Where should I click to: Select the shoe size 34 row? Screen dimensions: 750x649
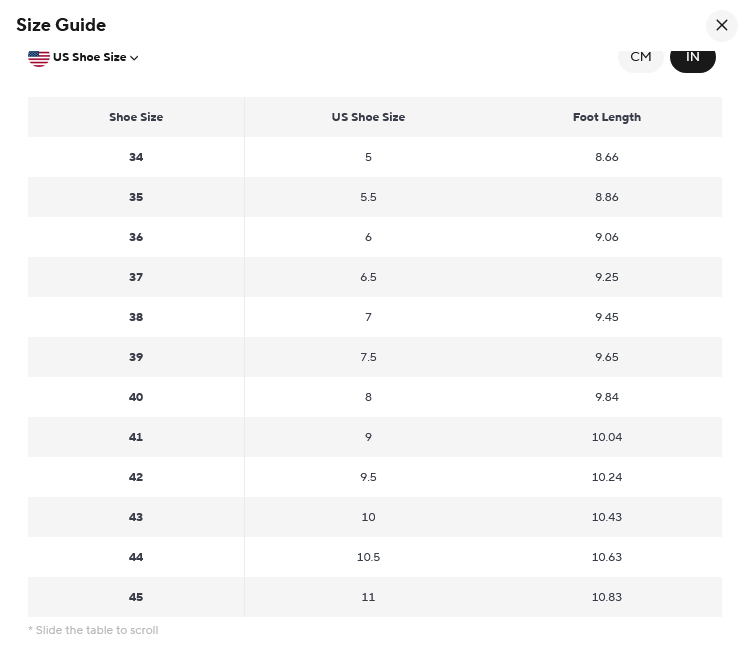pos(375,157)
